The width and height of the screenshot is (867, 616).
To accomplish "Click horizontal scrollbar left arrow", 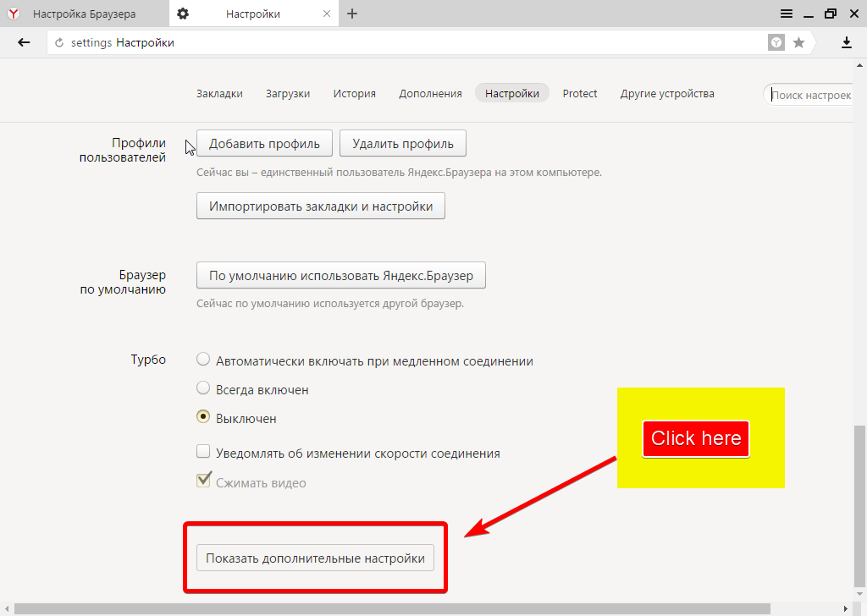I will [x=7, y=609].
